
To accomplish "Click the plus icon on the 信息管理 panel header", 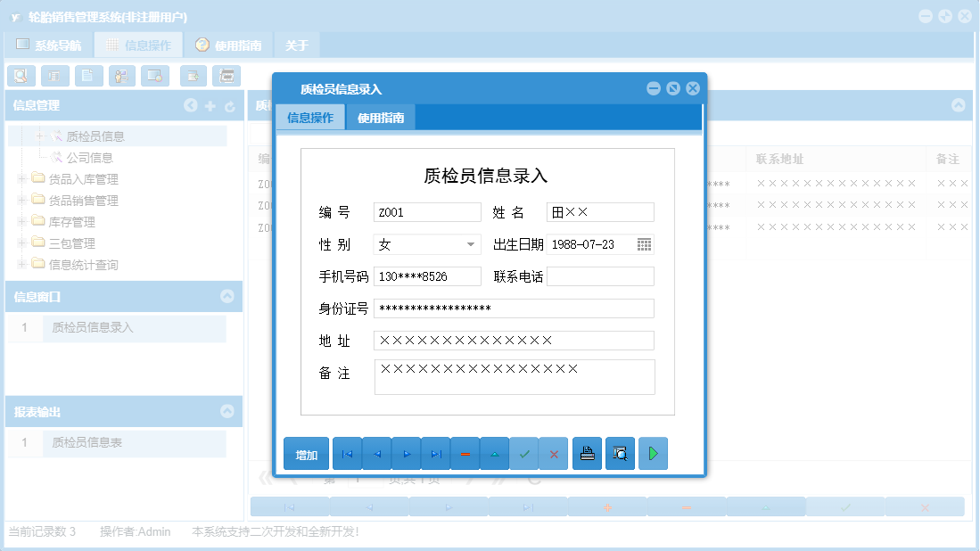I will point(210,105).
